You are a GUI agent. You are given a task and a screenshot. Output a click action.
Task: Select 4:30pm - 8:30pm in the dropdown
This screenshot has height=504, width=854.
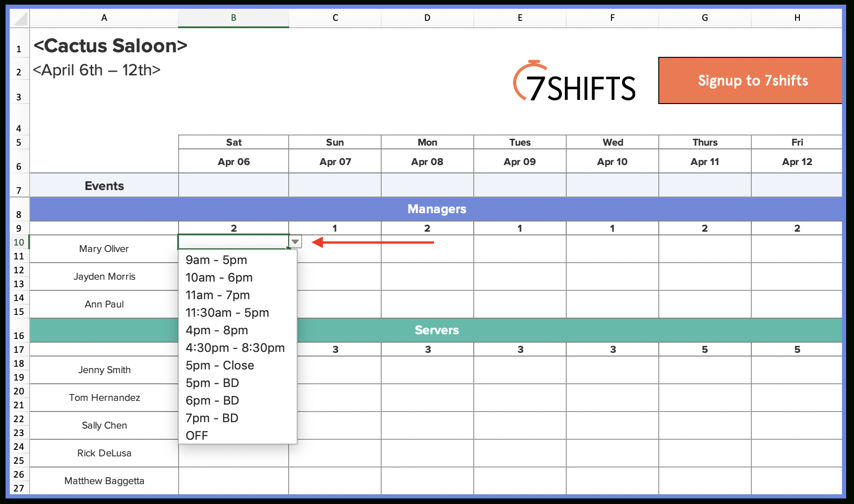pos(237,348)
